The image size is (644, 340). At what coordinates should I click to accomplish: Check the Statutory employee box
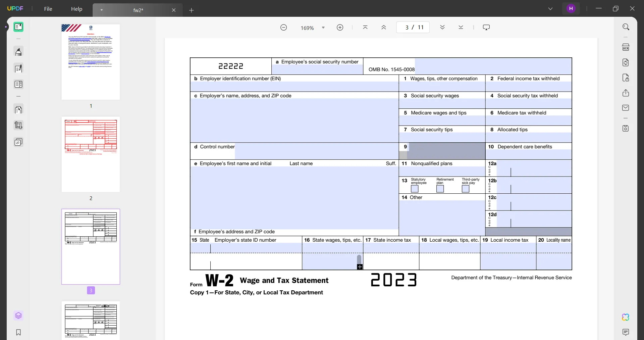click(x=415, y=189)
